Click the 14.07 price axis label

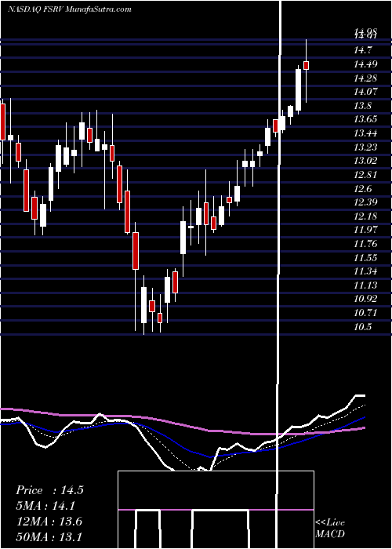click(365, 92)
